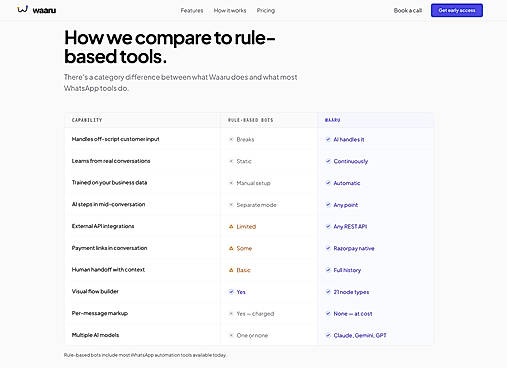Click the Book a call link
This screenshot has width=507, height=368.
[408, 11]
